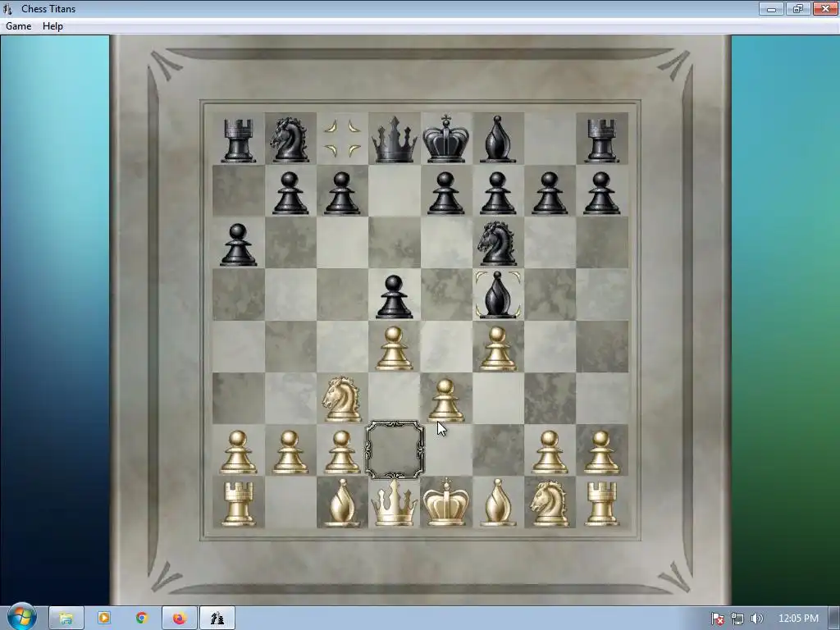
Task: Select the white knight on g1
Action: click(x=549, y=503)
